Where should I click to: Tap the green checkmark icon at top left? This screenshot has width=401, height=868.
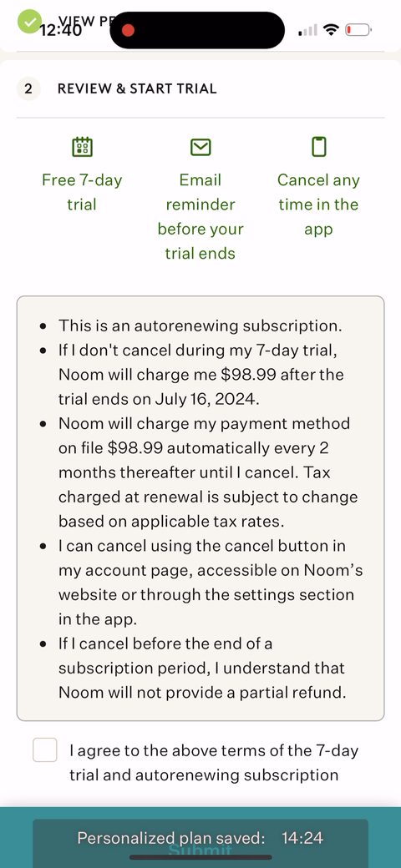tap(28, 21)
